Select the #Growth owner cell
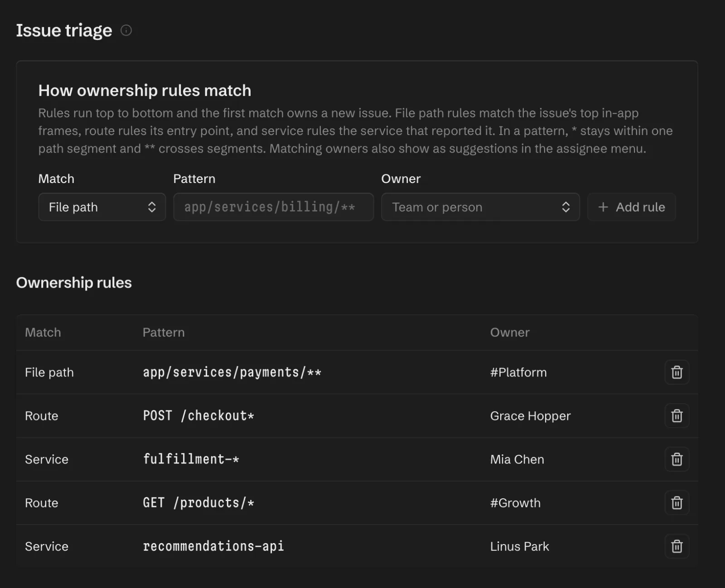 coord(515,503)
